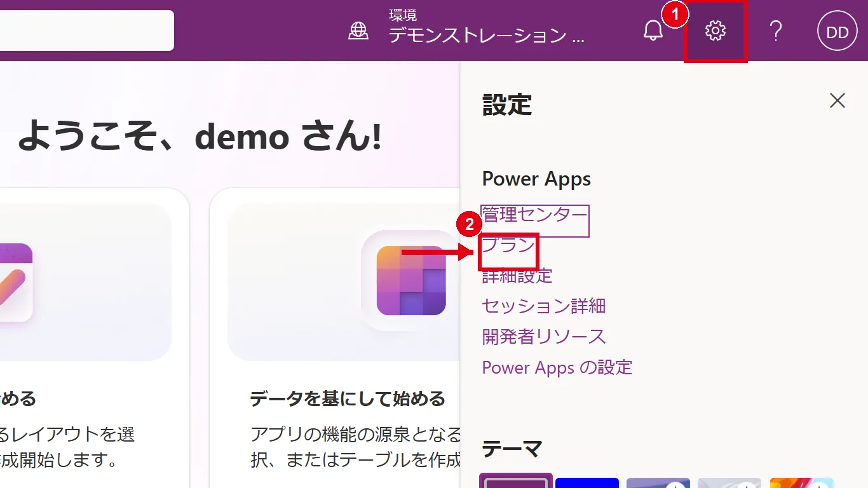This screenshot has height=488, width=868.
Task: Click the ようこそ、demo さん! heading
Action: 200,137
